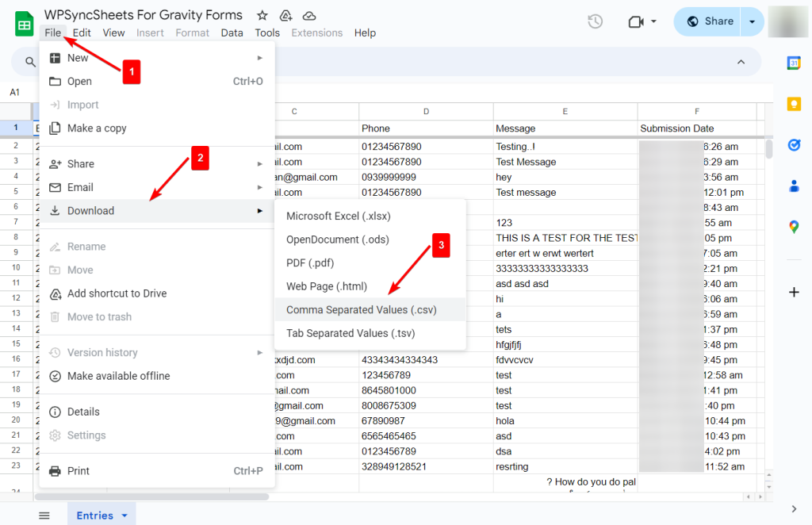Screen dimensions: 812x525
Task: Download as Web Page (.html)
Action: 370,286
